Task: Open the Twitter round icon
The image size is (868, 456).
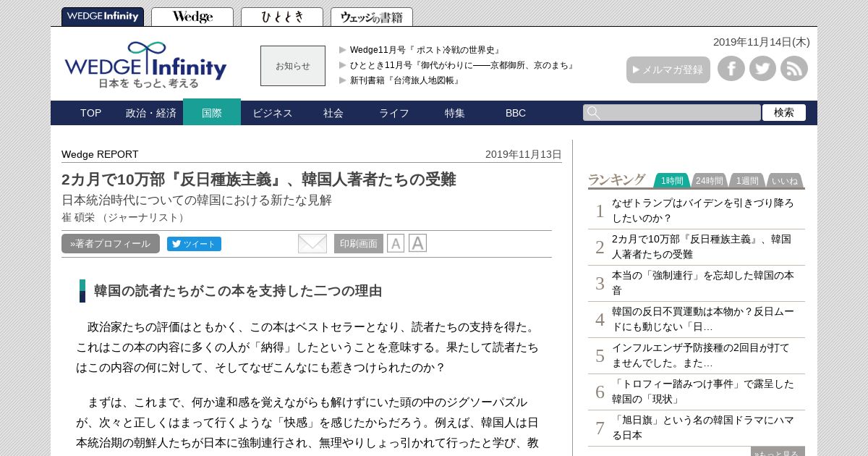Action: click(x=762, y=69)
